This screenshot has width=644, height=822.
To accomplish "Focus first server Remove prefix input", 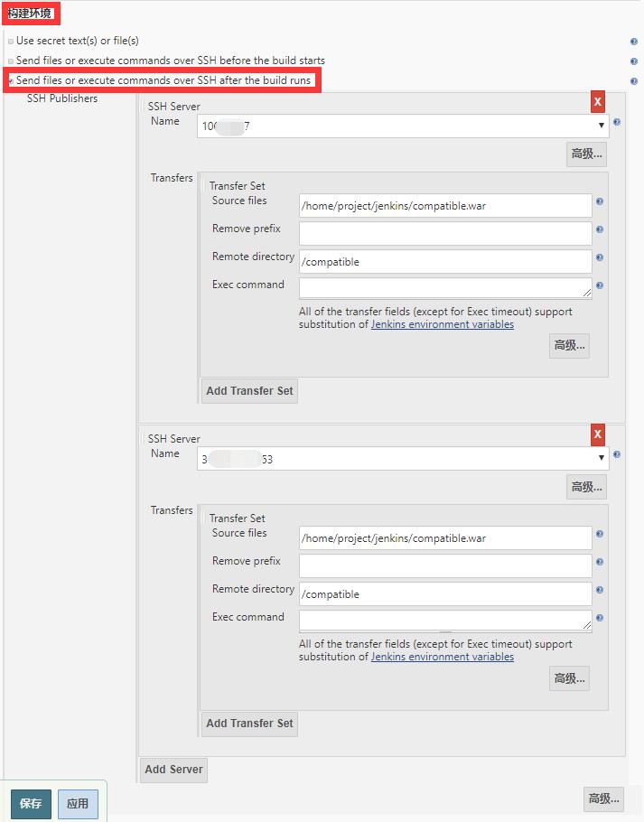I will (445, 233).
